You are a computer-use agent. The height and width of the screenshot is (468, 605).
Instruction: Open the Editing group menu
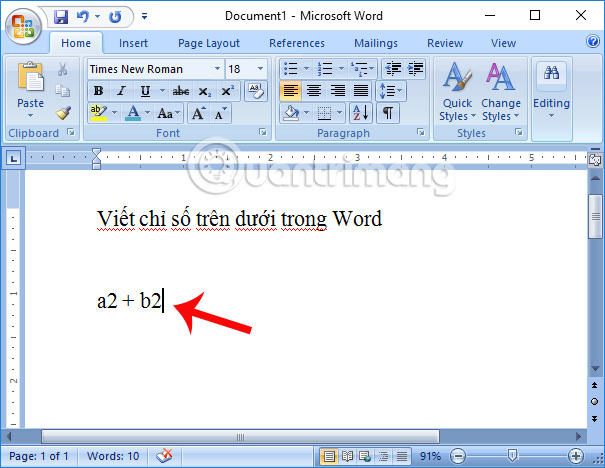click(x=551, y=91)
